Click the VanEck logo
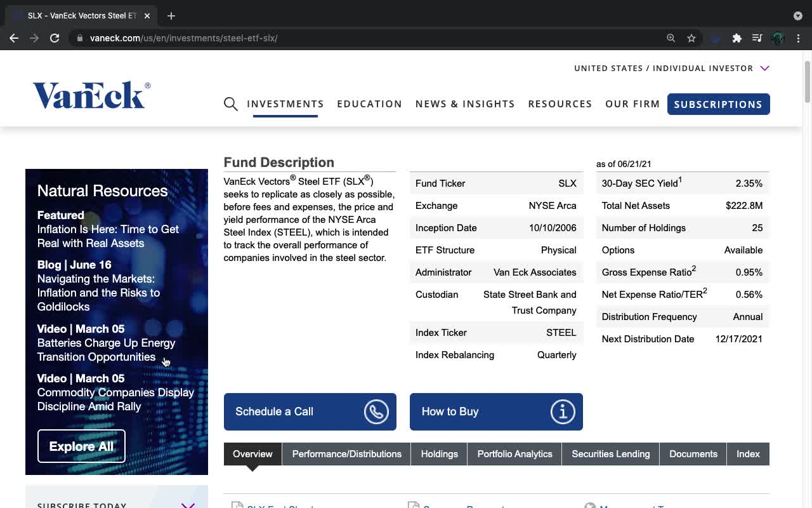This screenshot has width=812, height=508. [x=91, y=95]
